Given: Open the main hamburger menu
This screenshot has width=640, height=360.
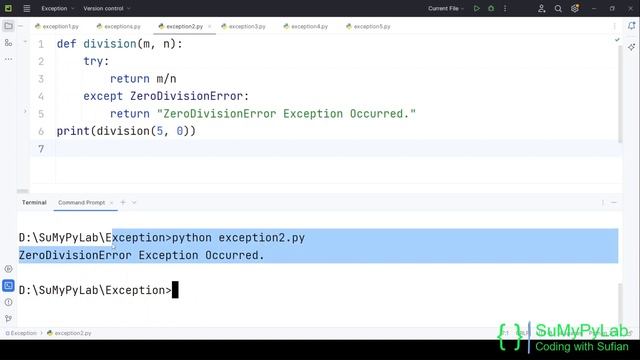Looking at the screenshot, I should click(x=27, y=8).
